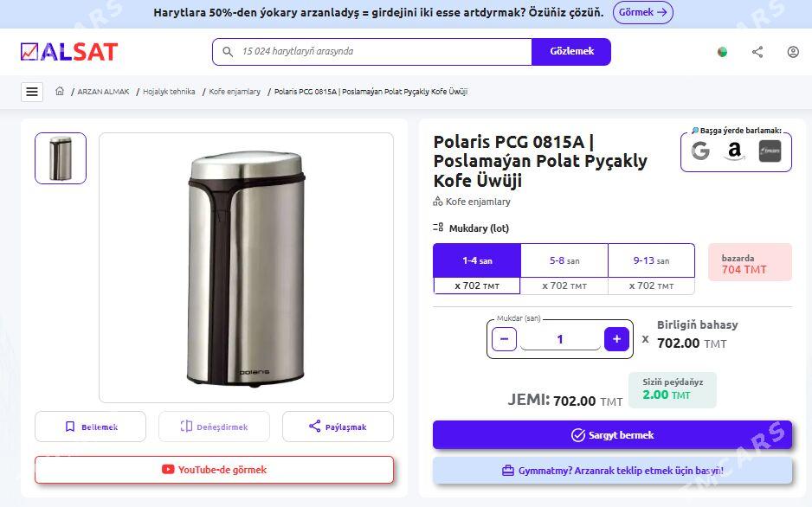Select the coffee grinder thumbnail
Image resolution: width=812 pixels, height=507 pixels.
(x=60, y=157)
